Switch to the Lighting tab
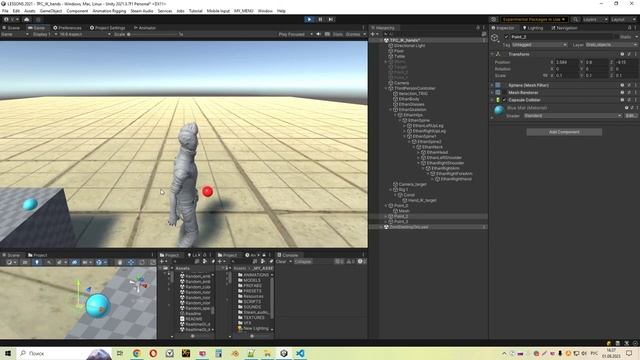Viewport: 640px width, 360px height. pyautogui.click(x=533, y=28)
